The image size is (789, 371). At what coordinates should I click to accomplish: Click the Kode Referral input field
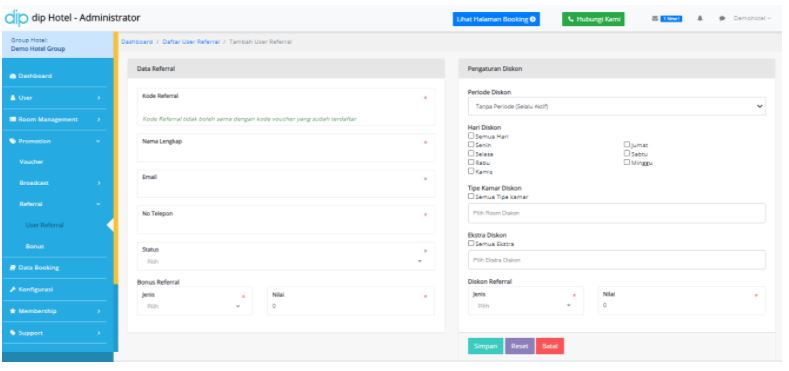(286, 107)
